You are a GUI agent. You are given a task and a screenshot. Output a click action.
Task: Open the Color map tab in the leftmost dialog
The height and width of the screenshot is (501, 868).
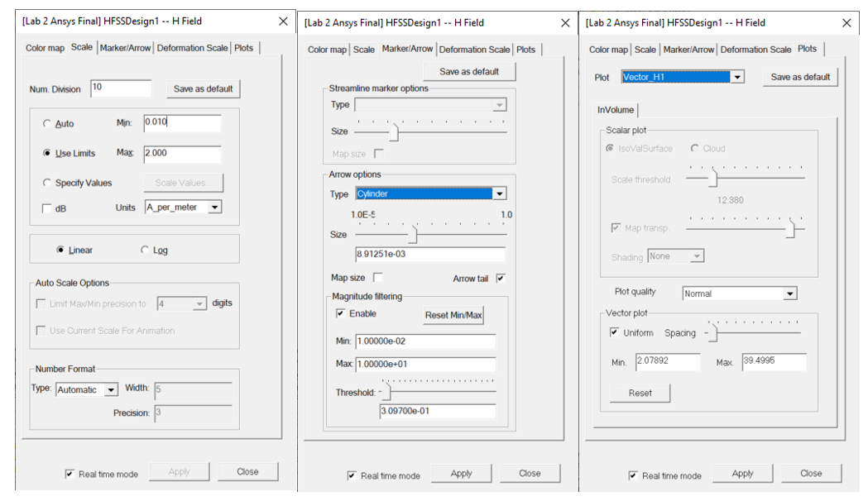coord(45,48)
